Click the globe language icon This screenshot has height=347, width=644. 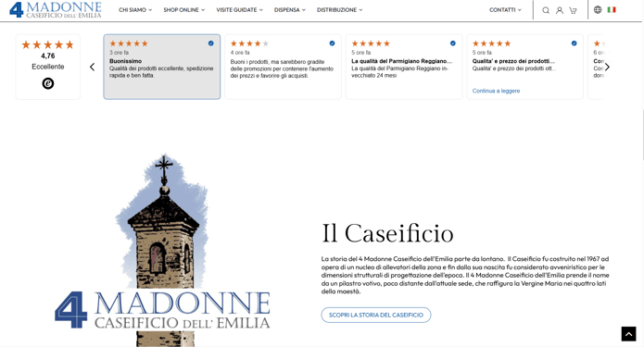pos(598,9)
